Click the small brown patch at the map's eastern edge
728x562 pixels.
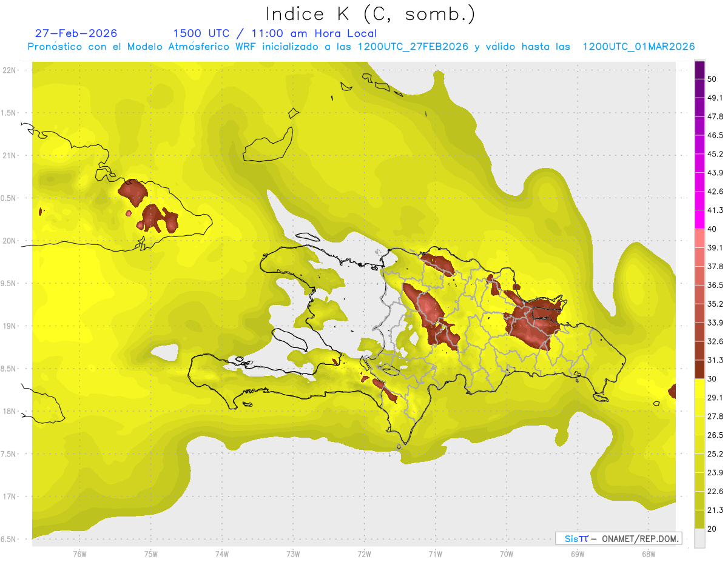672,391
